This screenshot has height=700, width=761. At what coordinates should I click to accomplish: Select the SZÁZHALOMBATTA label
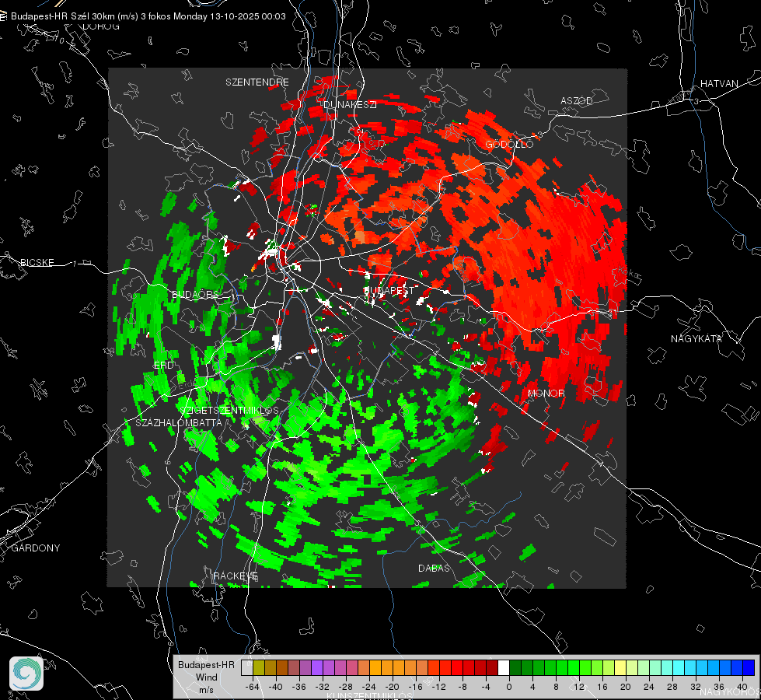(x=179, y=422)
